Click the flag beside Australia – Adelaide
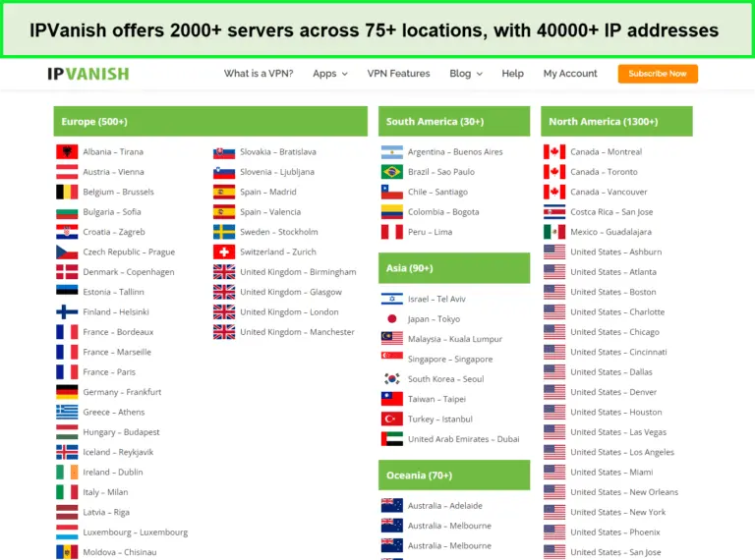The image size is (755, 560). click(392, 506)
